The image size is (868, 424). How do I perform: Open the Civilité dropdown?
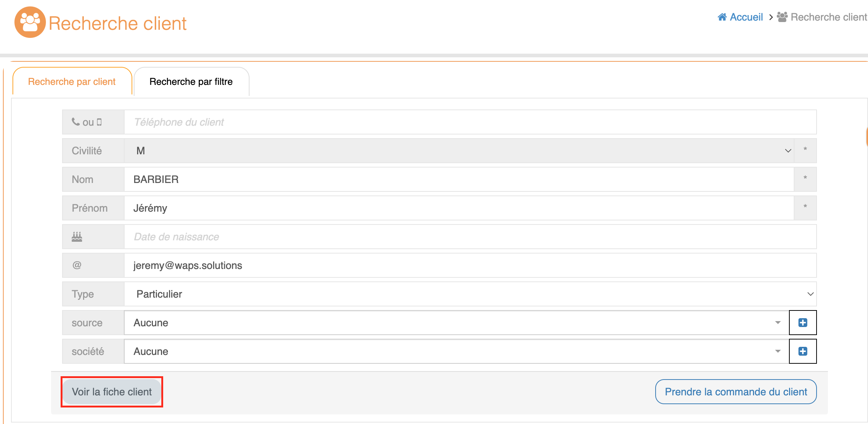click(x=459, y=151)
